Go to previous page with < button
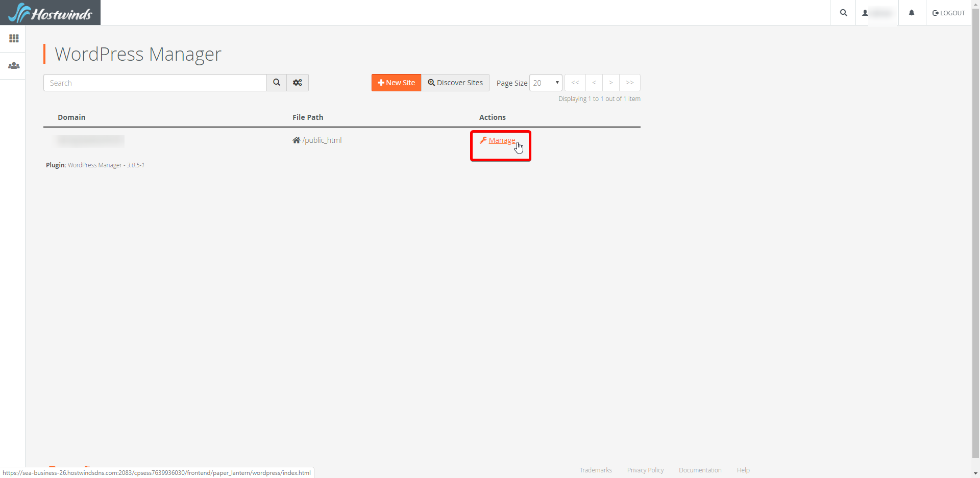980x478 pixels. pos(594,83)
